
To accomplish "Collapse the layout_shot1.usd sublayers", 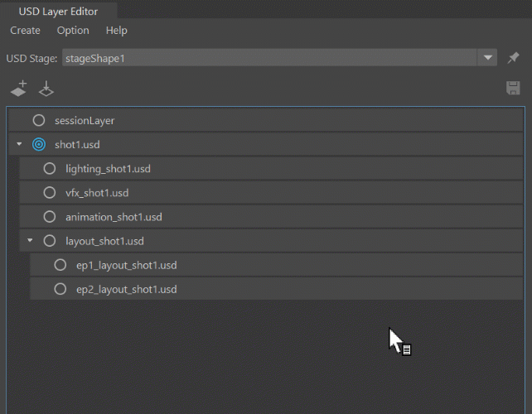I will click(30, 241).
